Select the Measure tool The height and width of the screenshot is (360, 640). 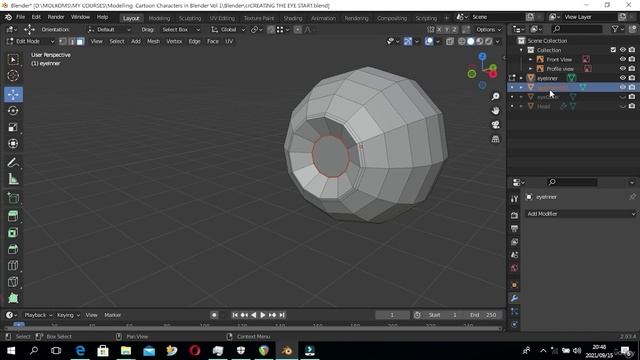tap(13, 179)
